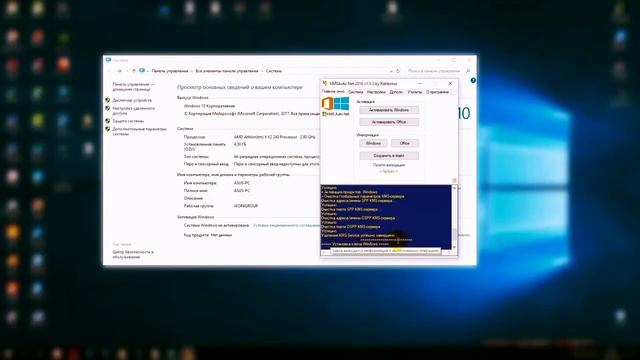Click the KMSAuto title bar app icon
Viewport: 640px width, 360px height.
pos(325,83)
